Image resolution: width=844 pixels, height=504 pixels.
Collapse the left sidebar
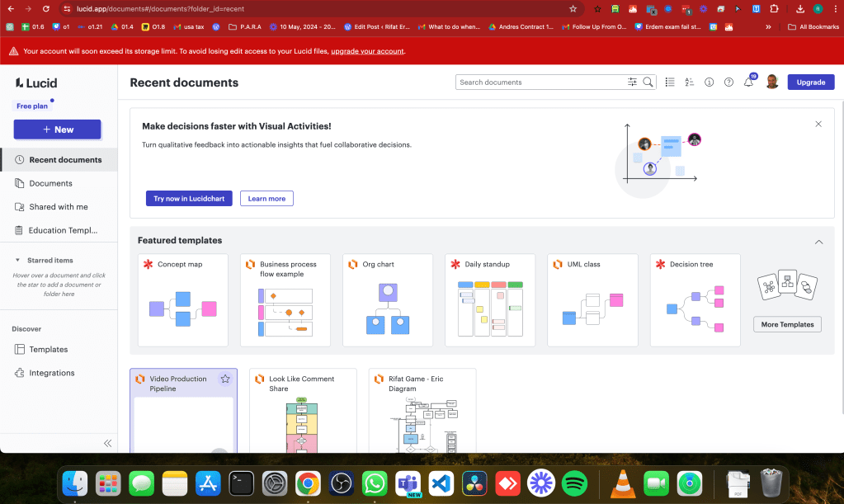pos(107,443)
